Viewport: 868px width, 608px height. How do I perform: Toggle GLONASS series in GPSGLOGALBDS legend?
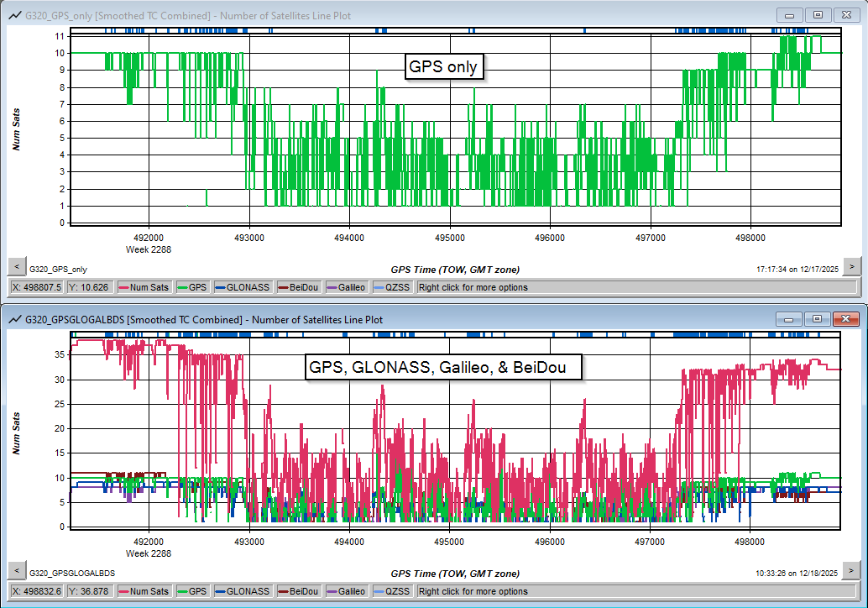pyautogui.click(x=243, y=591)
